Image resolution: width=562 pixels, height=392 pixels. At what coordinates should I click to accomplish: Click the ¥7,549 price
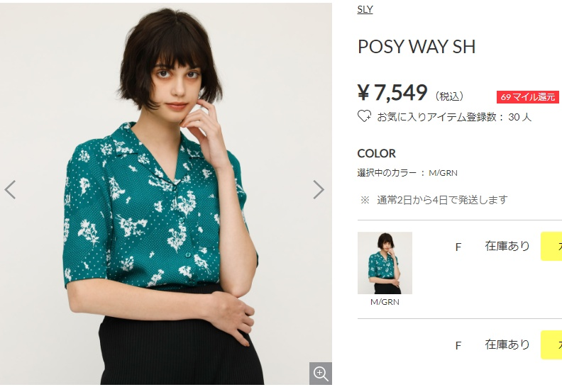(x=392, y=93)
